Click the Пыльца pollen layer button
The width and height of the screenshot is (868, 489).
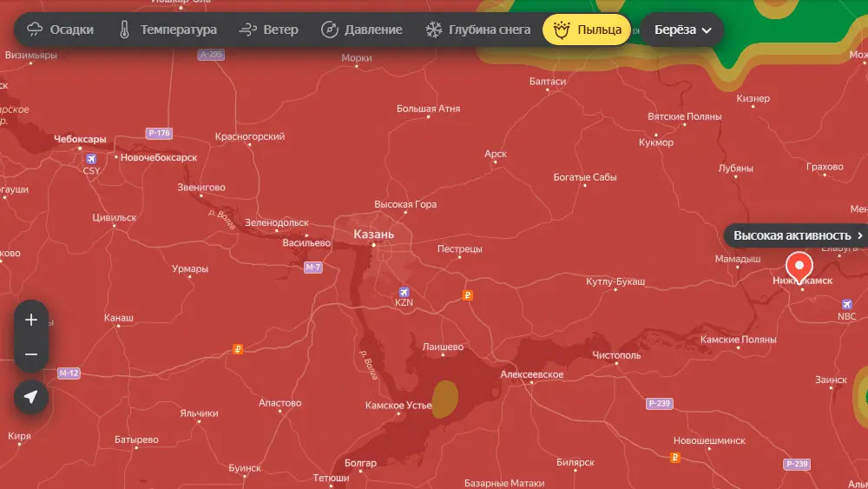tap(586, 30)
